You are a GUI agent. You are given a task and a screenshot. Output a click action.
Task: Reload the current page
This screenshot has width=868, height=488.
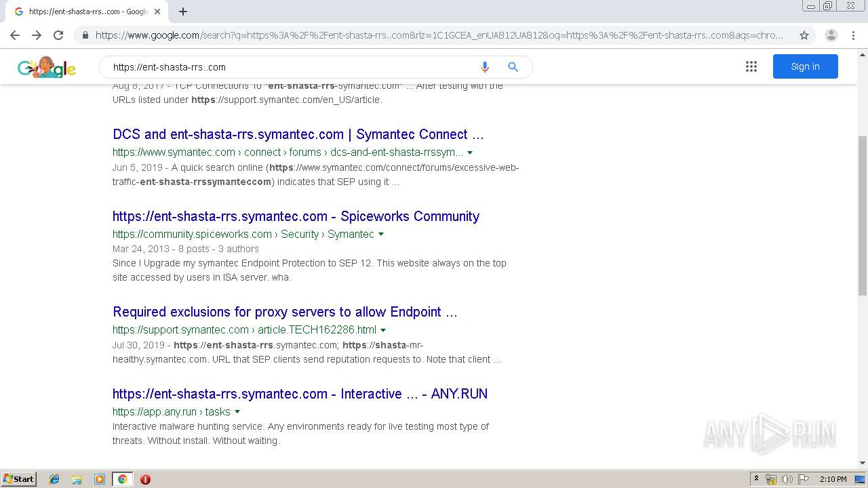[58, 35]
